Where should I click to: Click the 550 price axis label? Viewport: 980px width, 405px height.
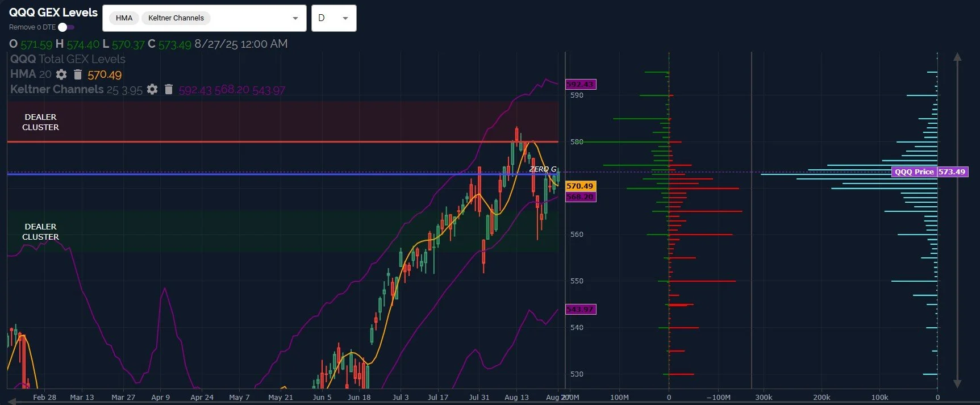pyautogui.click(x=577, y=281)
